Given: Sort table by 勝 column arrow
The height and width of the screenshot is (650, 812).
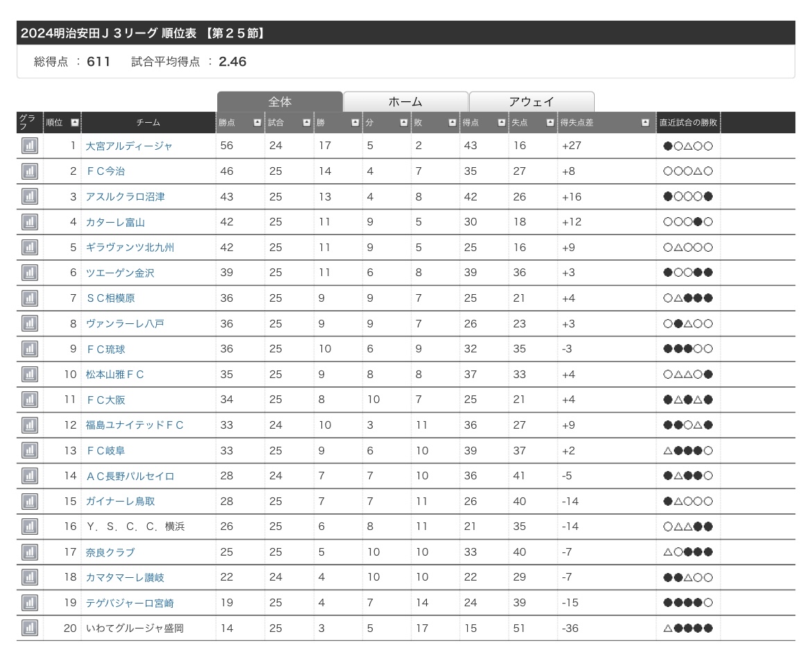Looking at the screenshot, I should (355, 123).
